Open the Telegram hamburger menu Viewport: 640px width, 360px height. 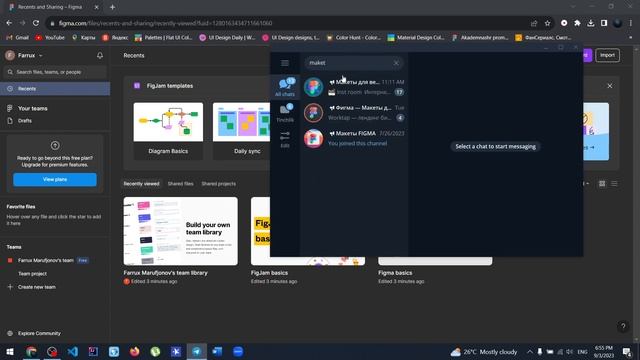pyautogui.click(x=285, y=63)
